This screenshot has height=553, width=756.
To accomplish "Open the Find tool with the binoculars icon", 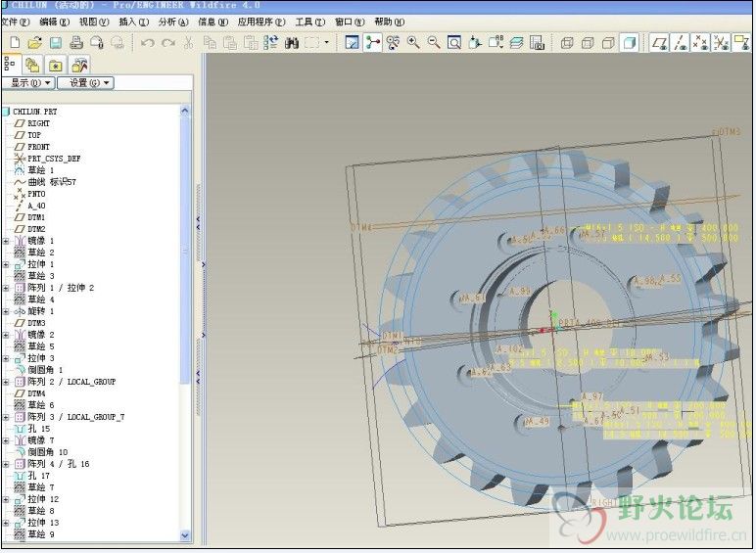I will (291, 42).
